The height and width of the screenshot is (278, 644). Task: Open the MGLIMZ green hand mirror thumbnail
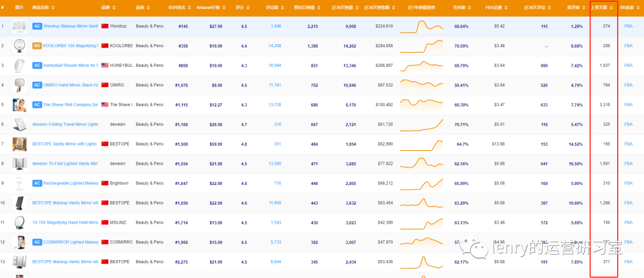point(19,223)
